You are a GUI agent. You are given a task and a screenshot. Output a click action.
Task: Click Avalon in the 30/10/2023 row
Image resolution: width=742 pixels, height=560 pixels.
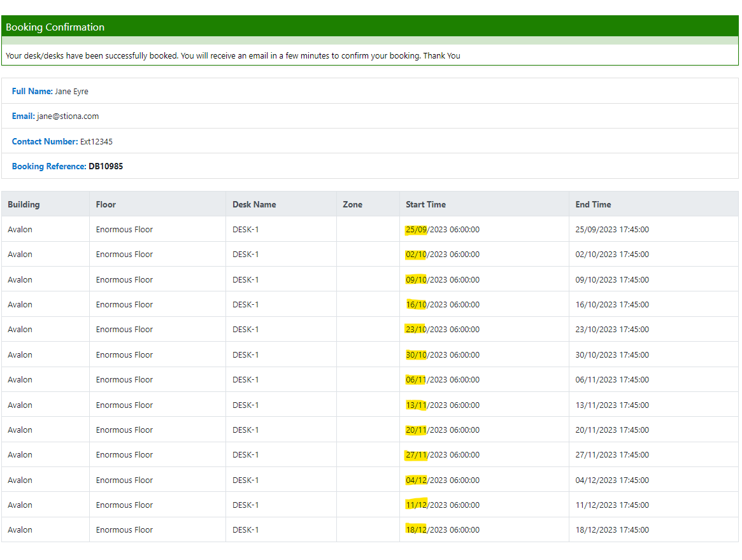[x=20, y=354]
